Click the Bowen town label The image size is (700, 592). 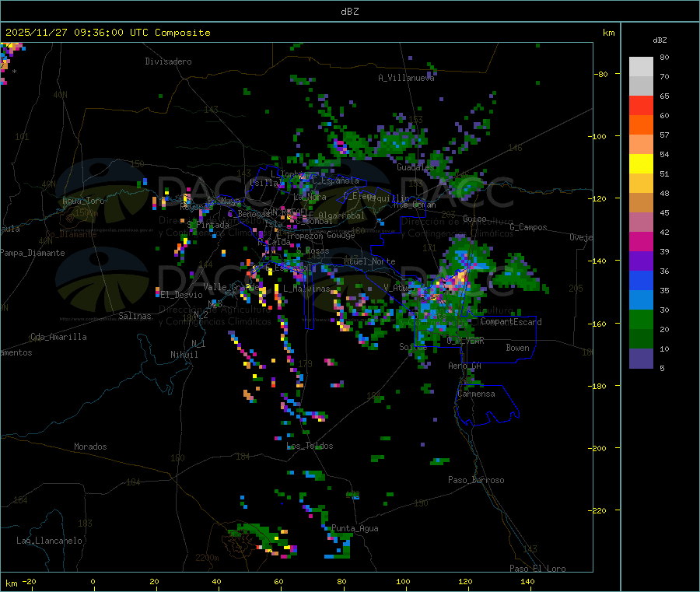point(517,349)
